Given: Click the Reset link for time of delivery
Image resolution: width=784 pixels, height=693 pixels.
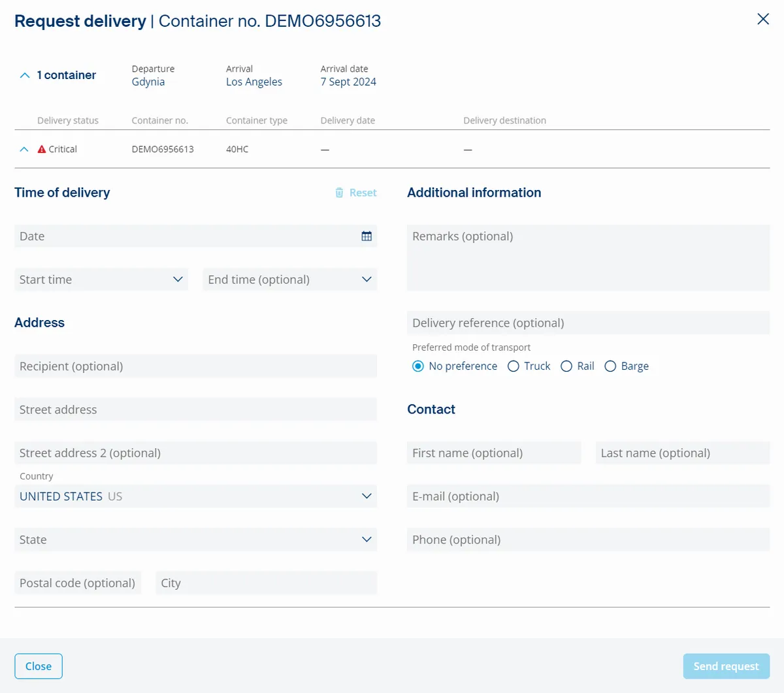Looking at the screenshot, I should (362, 192).
